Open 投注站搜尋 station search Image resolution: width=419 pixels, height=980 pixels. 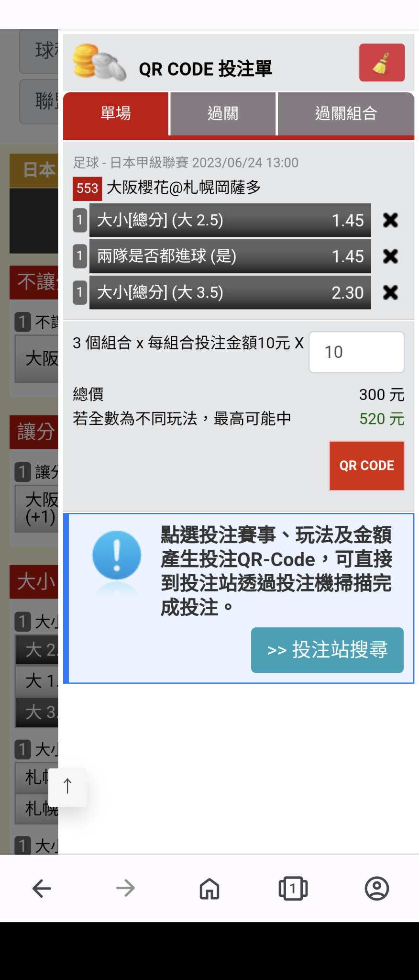click(x=327, y=650)
